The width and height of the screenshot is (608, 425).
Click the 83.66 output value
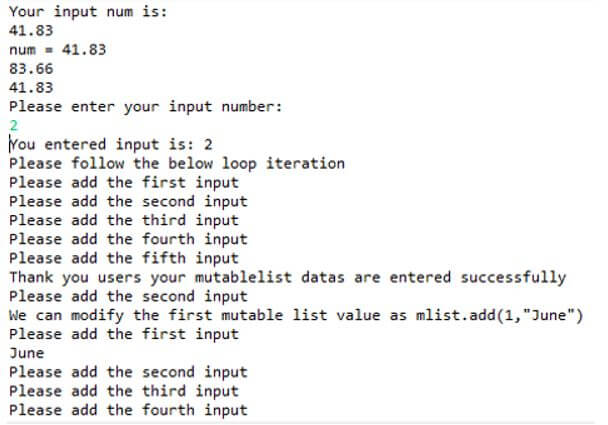30,68
